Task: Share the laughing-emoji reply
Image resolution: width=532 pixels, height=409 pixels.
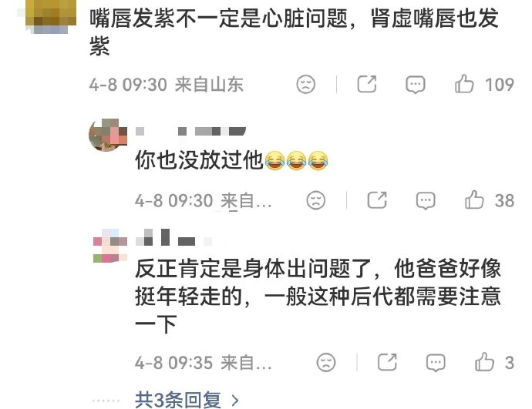Action: (377, 200)
